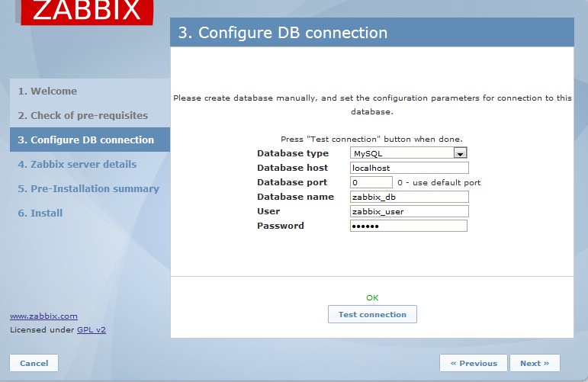
Task: Click the Cancel button
Action: tap(34, 363)
